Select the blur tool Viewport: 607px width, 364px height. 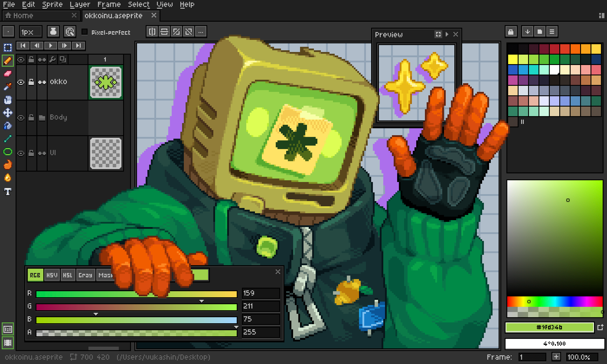8,178
